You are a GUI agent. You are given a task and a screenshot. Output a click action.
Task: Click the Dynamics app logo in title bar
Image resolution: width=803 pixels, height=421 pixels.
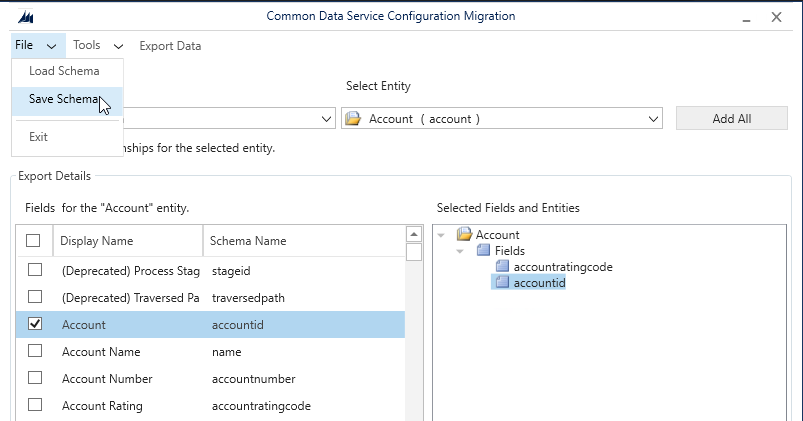[26, 17]
